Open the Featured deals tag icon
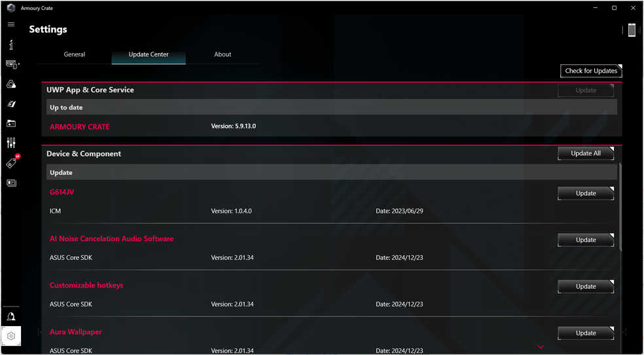644x355 pixels. [x=12, y=162]
